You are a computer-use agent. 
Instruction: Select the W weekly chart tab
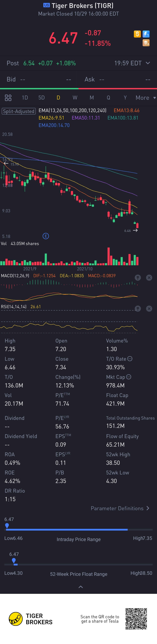75,98
